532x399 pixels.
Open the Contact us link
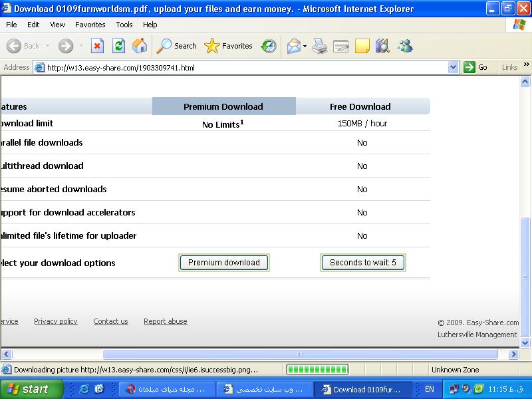coord(110,321)
